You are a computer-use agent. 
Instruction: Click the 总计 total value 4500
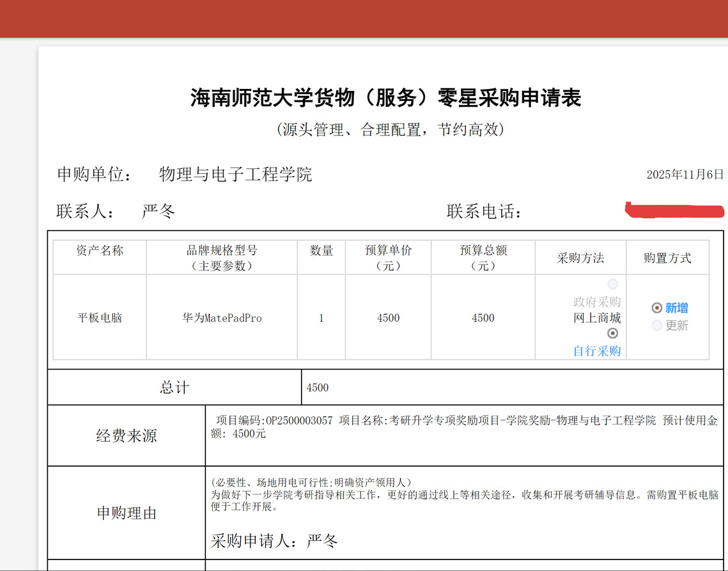click(x=318, y=387)
